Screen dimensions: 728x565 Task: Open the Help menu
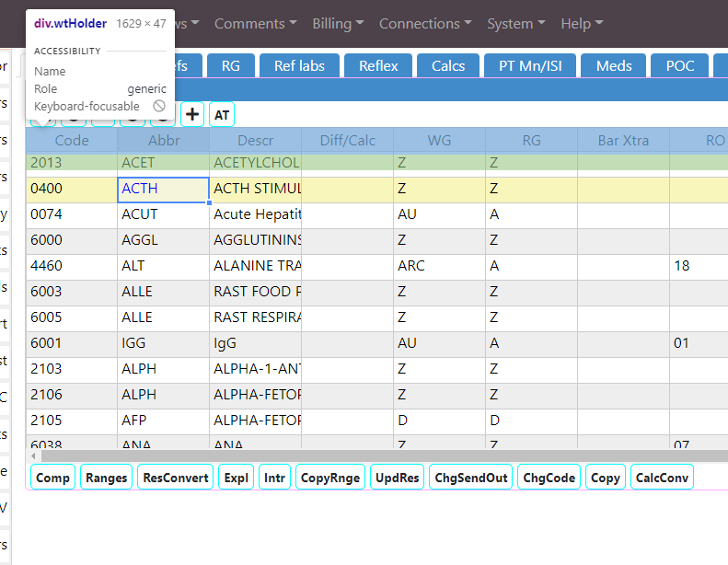[582, 24]
